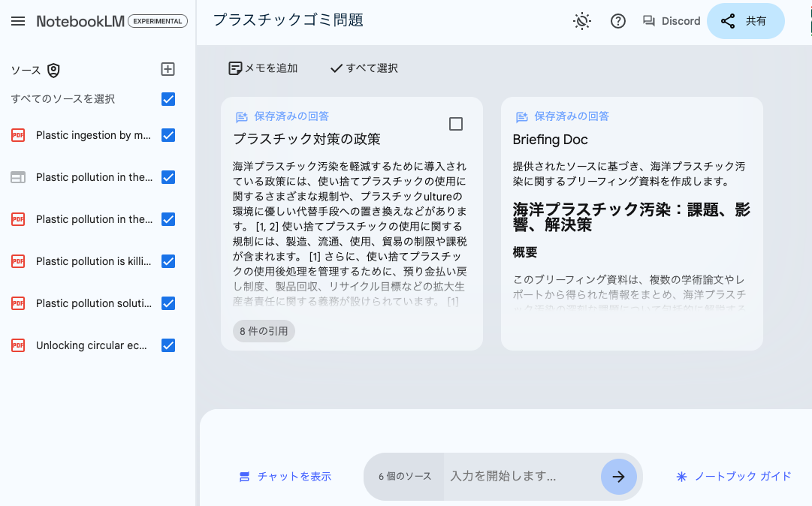Viewport: 812px width, 506px height.
Task: Click PDF icon of Plastic ingestion source
Action: click(x=18, y=135)
